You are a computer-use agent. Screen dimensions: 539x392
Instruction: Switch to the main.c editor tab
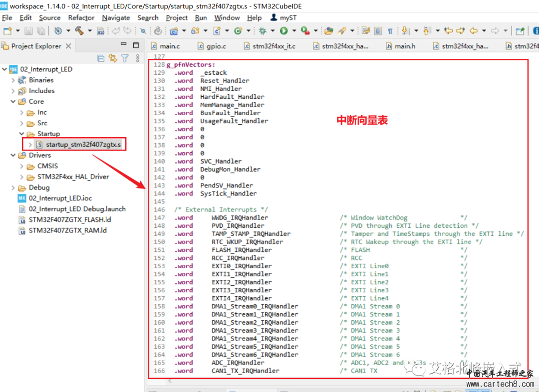[x=166, y=46]
